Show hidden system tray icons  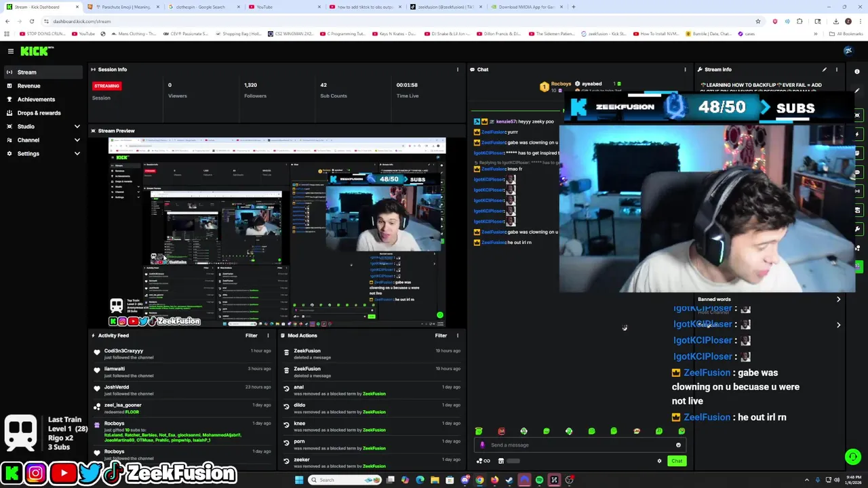point(806,480)
